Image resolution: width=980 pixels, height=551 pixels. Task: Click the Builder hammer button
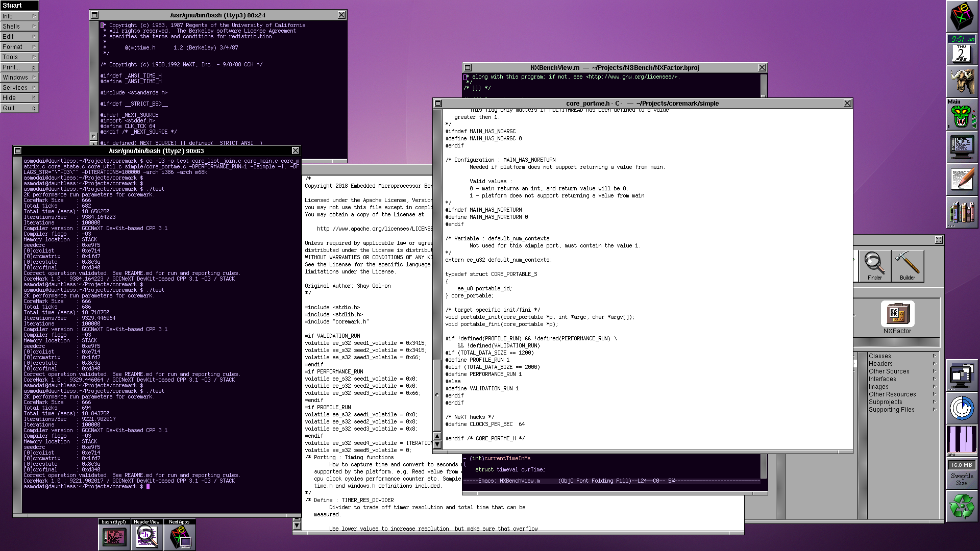pos(907,265)
